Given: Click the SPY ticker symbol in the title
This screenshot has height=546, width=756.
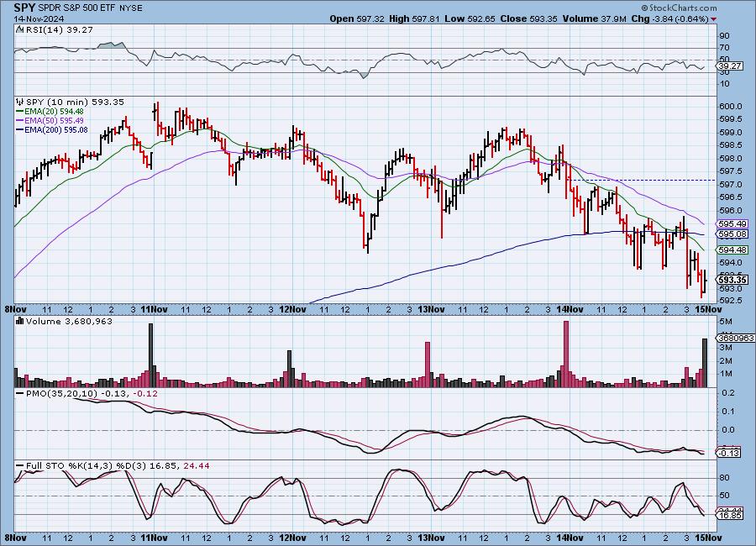Looking at the screenshot, I should click(x=24, y=8).
